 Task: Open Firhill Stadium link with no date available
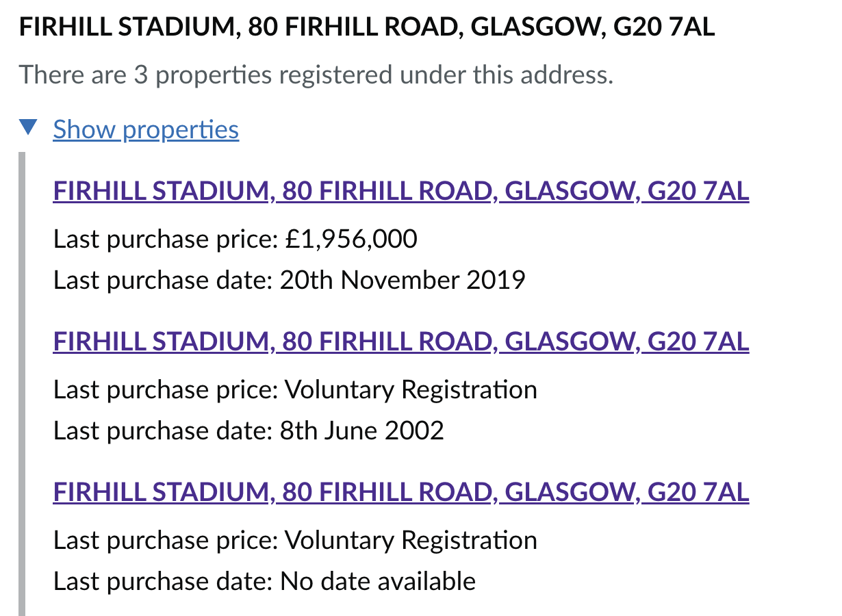[x=401, y=492]
